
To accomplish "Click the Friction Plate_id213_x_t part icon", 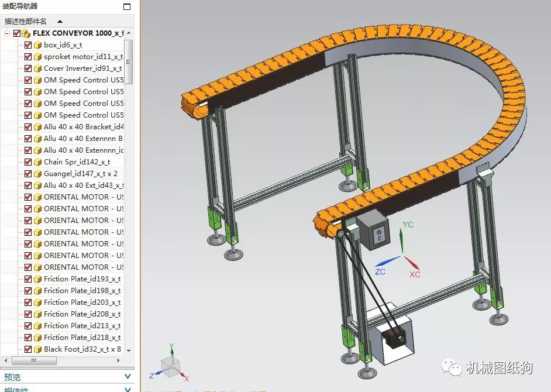I will click(x=37, y=326).
